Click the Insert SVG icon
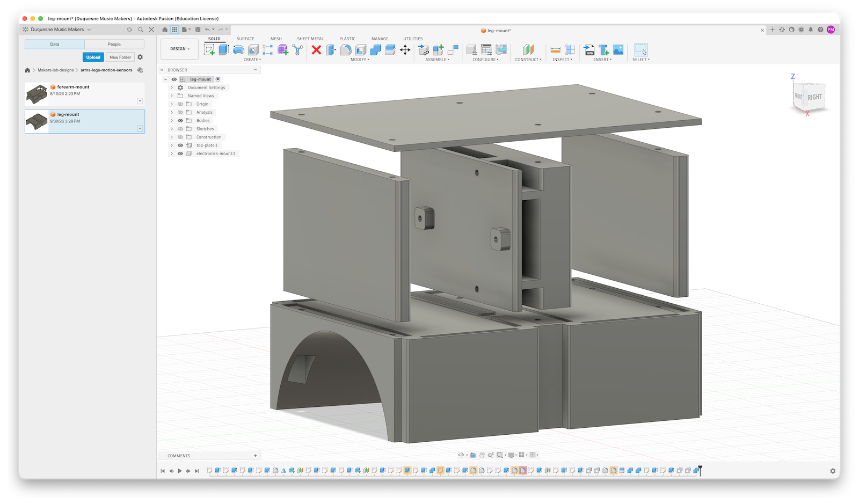859x504 pixels. [589, 50]
